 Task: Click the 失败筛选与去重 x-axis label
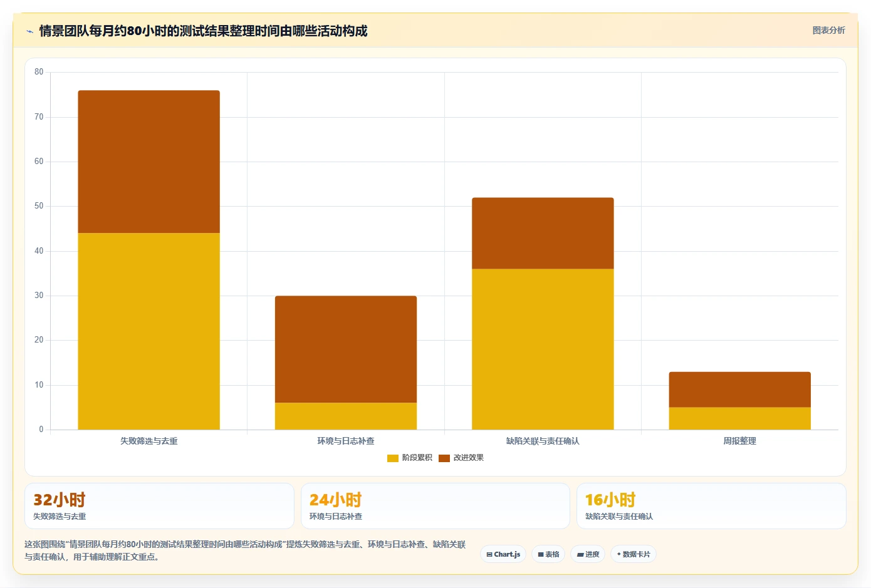click(149, 441)
